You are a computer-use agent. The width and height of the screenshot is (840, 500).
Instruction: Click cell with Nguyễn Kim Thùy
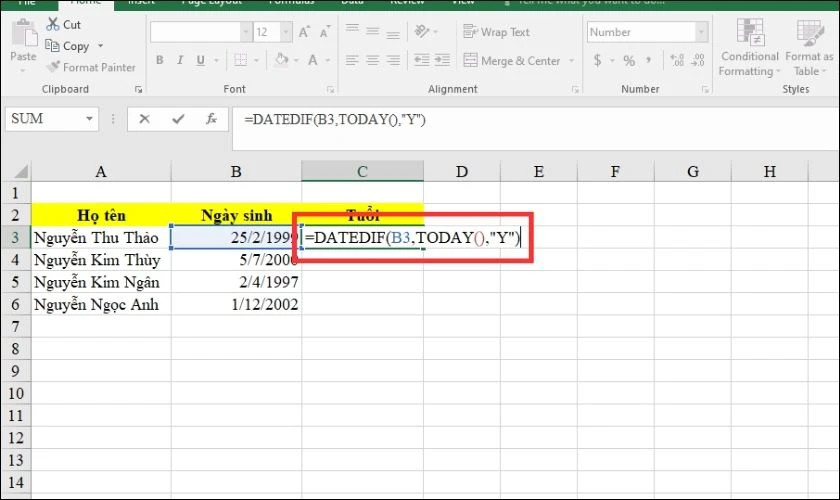click(101, 260)
